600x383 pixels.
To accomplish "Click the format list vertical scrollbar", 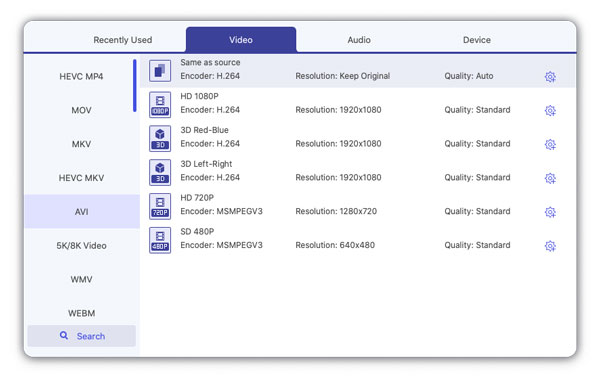I will pyautogui.click(x=135, y=86).
